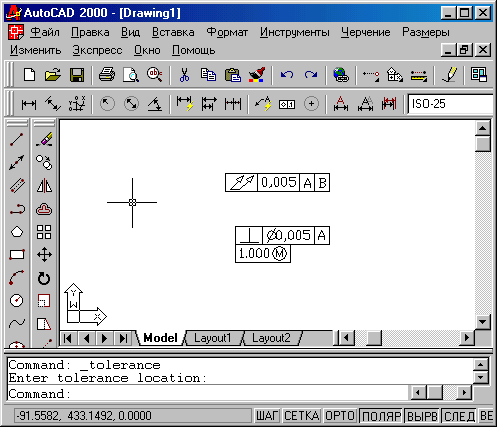The width and height of the screenshot is (497, 427).
Task: Click the Redo arrow
Action: point(311,75)
